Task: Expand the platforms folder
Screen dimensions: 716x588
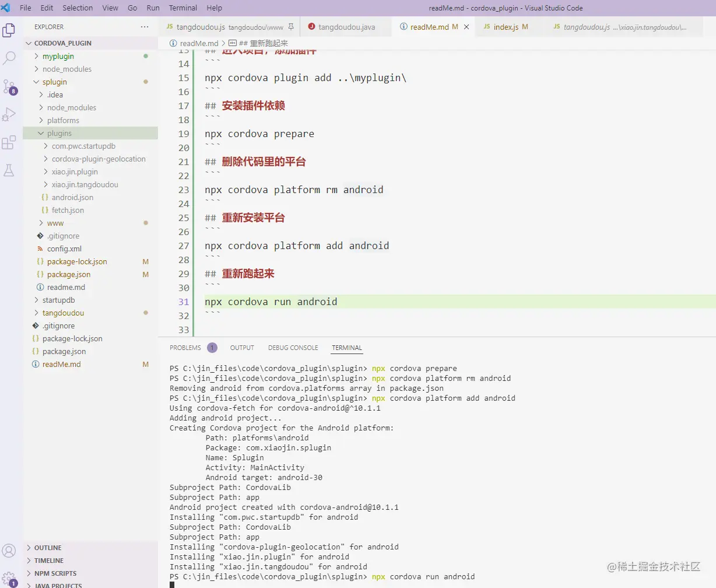Action: coord(41,120)
